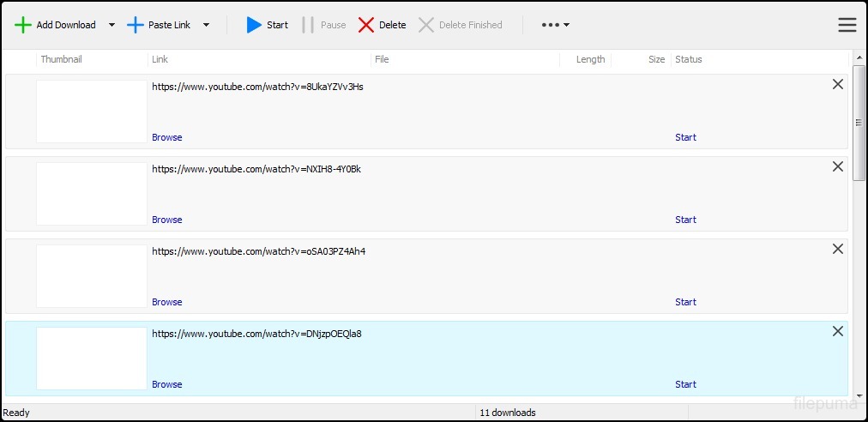Click the vertical scrollbar thumb

(x=859, y=123)
